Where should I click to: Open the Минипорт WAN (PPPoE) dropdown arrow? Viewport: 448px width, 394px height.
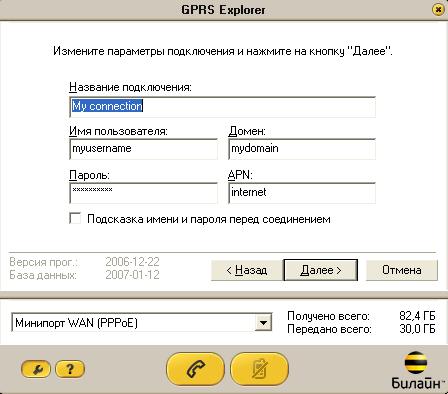(263, 323)
